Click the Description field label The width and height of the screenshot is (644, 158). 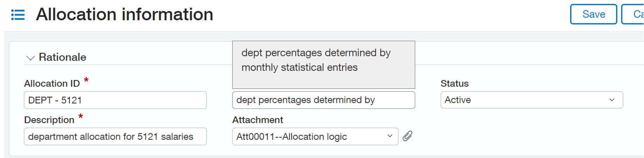pyautogui.click(x=49, y=120)
